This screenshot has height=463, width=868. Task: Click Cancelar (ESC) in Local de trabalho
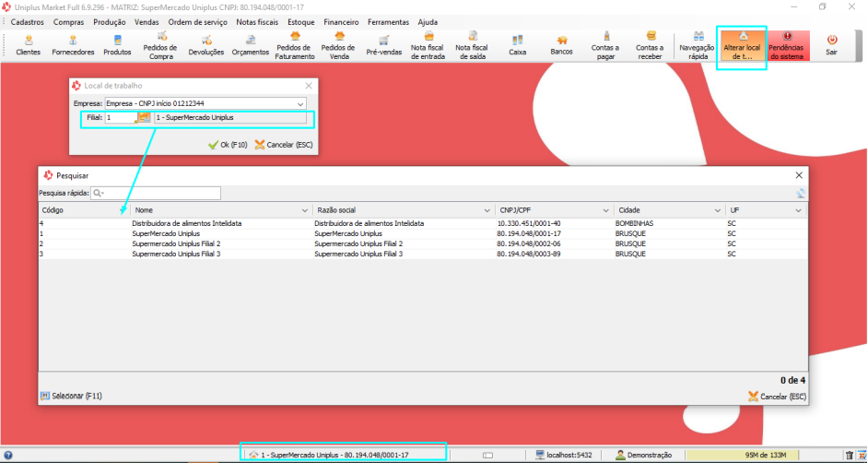(x=284, y=145)
